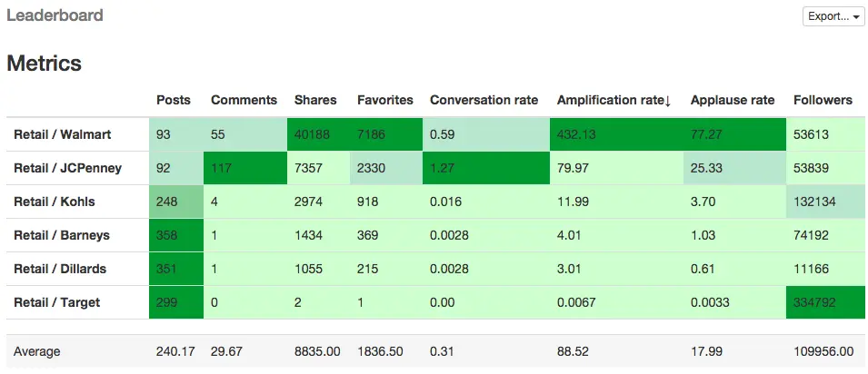
Task: Open Retail / Barneys row
Action: tap(62, 235)
